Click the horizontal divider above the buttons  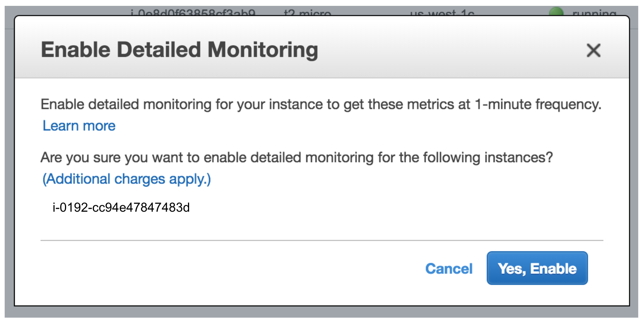tap(322, 241)
